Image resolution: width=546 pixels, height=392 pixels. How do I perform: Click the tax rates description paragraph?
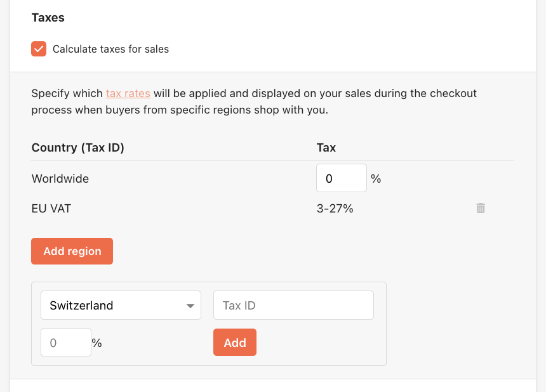254,101
